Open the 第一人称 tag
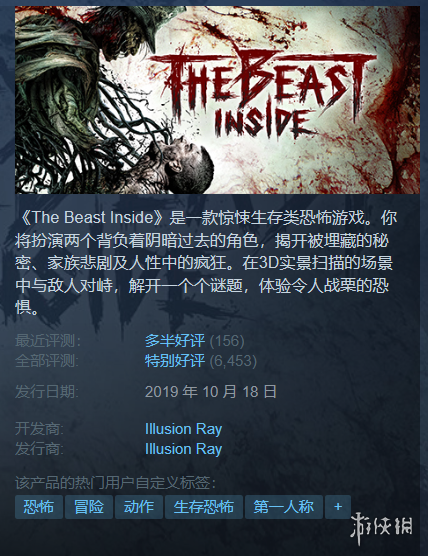This screenshot has width=428, height=556. 284,507
